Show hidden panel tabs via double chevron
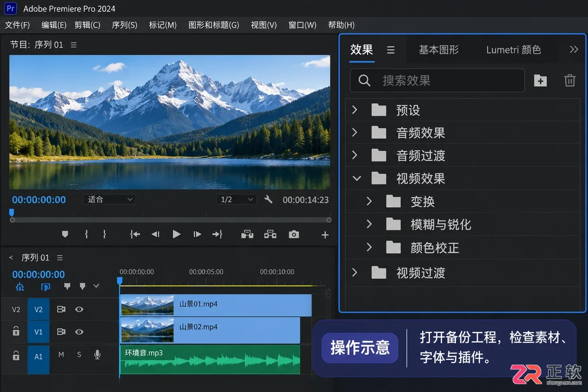Viewport: 588px width, 392px height. tap(574, 49)
